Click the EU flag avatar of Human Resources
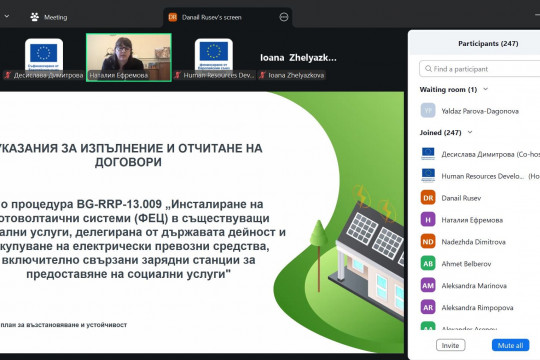540x360 pixels. click(x=428, y=175)
